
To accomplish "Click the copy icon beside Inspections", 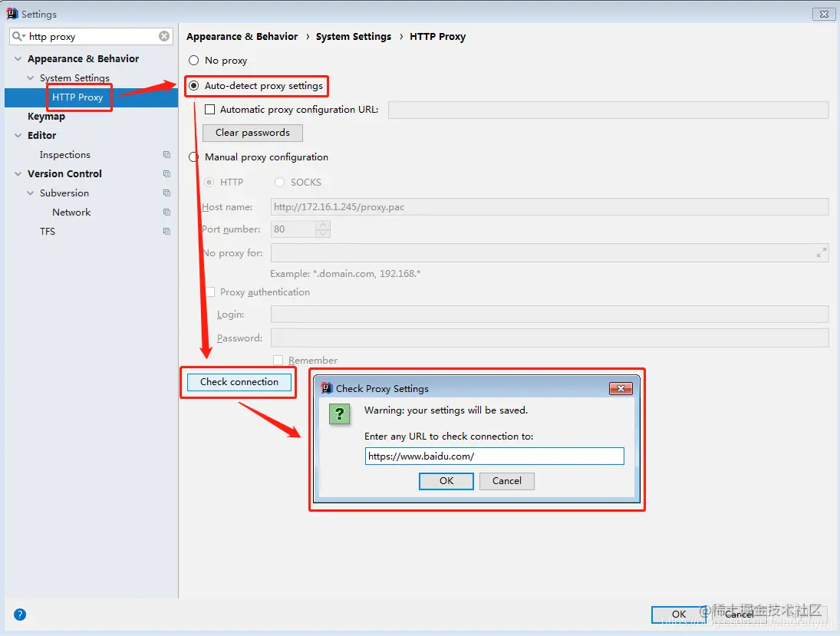I will 166,154.
